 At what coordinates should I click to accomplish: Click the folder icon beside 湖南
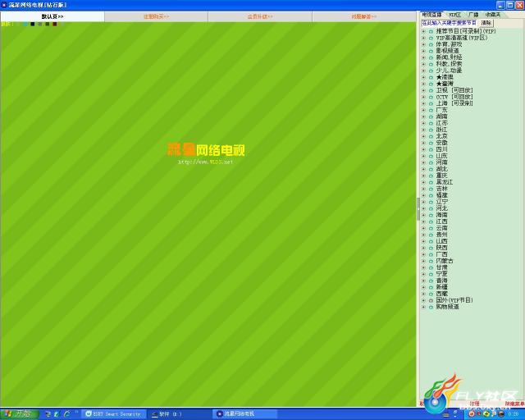[431, 116]
